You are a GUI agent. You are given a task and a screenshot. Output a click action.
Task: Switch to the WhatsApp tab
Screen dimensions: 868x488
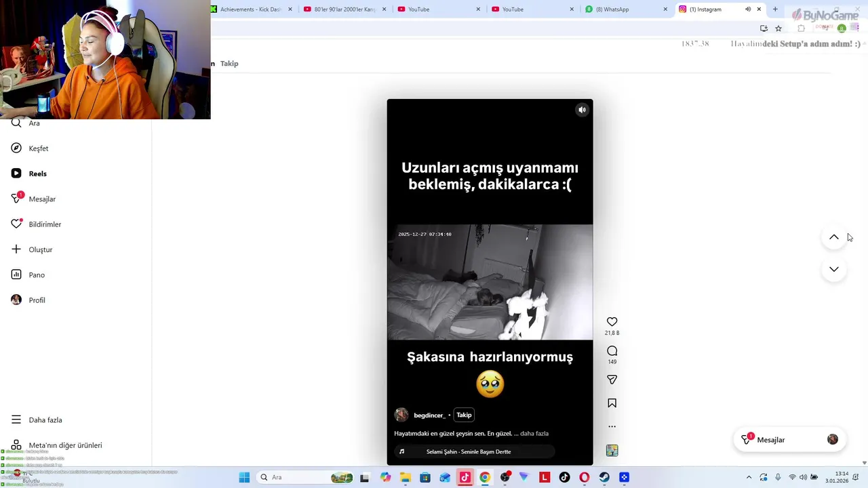[627, 9]
